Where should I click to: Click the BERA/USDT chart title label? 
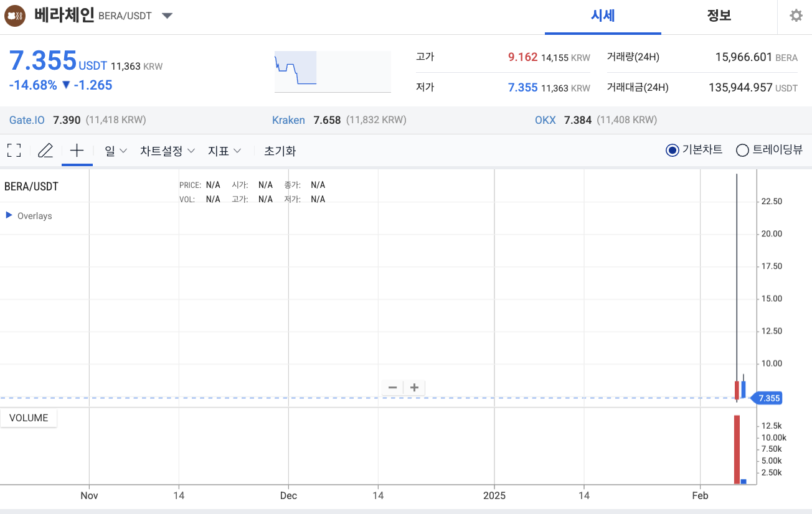click(31, 186)
